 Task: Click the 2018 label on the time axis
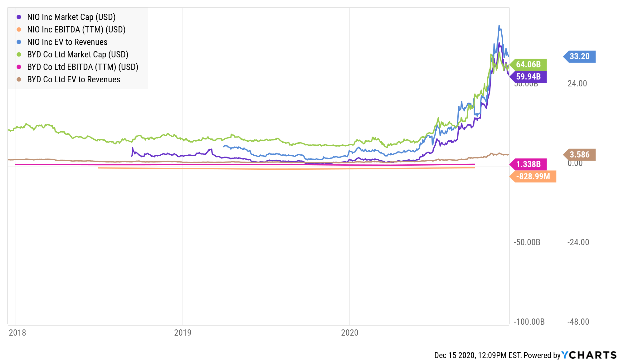(17, 332)
